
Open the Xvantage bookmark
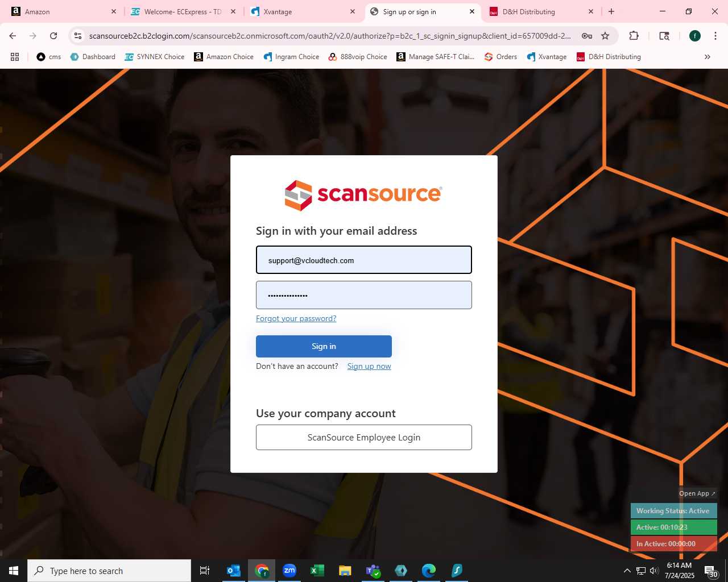[x=547, y=57]
